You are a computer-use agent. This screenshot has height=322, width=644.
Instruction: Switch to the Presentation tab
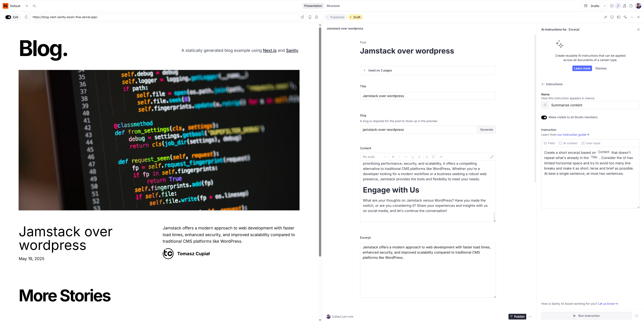(313, 6)
